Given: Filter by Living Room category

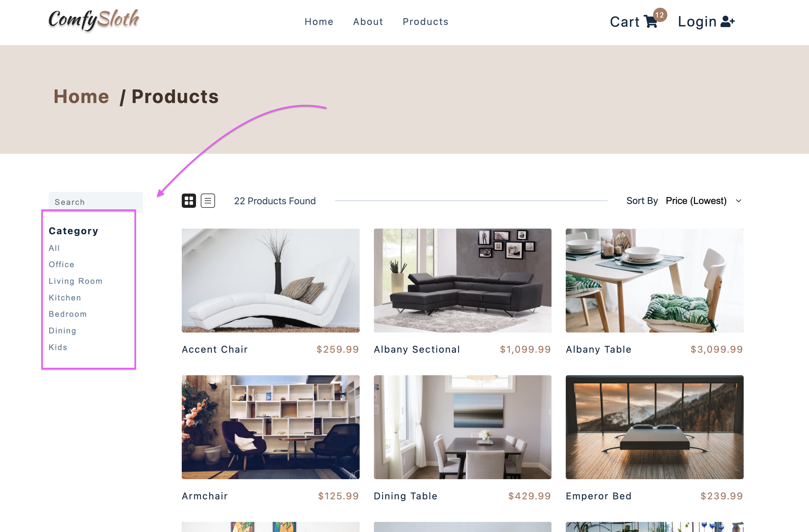Looking at the screenshot, I should [x=75, y=281].
